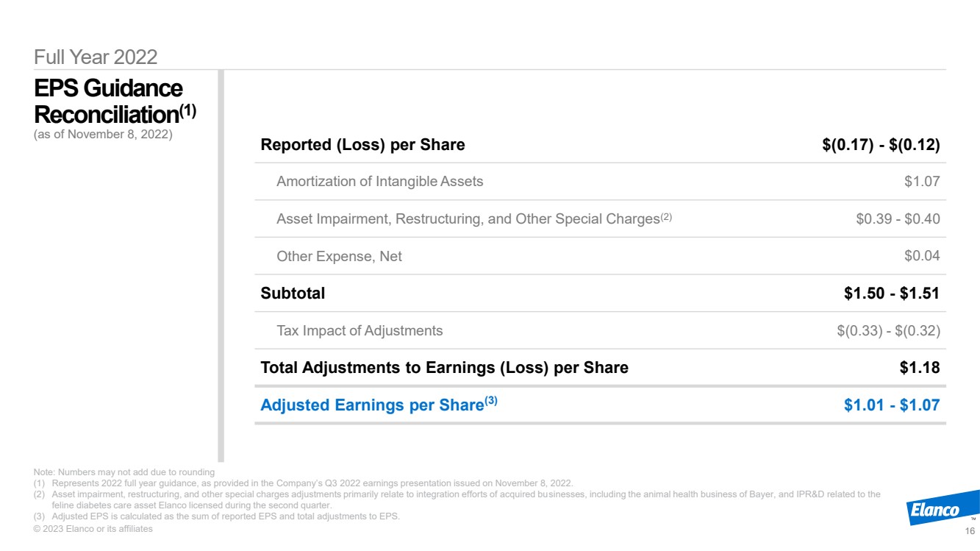Click the blue Adjusted Earnings per Share label
The image size is (980, 551).
(x=379, y=404)
